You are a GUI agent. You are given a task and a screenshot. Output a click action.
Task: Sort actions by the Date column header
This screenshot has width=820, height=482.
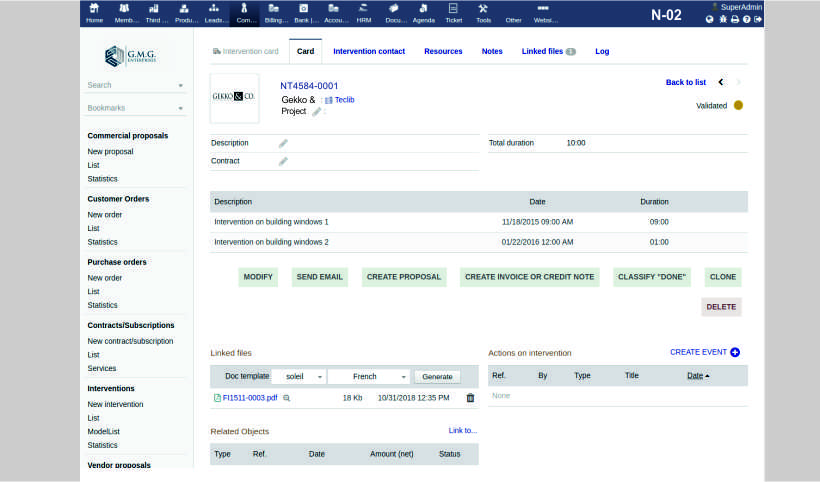point(698,376)
